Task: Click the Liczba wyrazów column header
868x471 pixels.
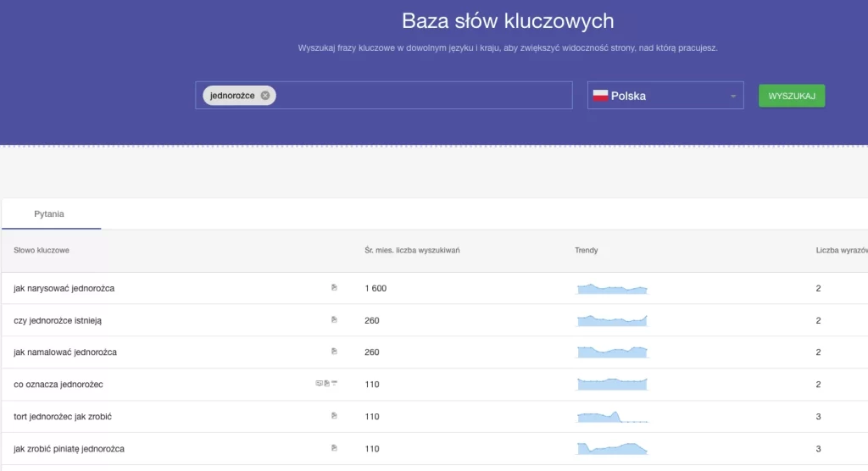Action: (x=842, y=250)
